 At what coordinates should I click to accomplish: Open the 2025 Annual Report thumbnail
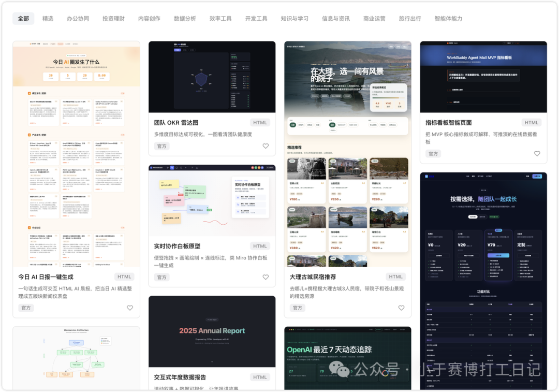point(212,331)
